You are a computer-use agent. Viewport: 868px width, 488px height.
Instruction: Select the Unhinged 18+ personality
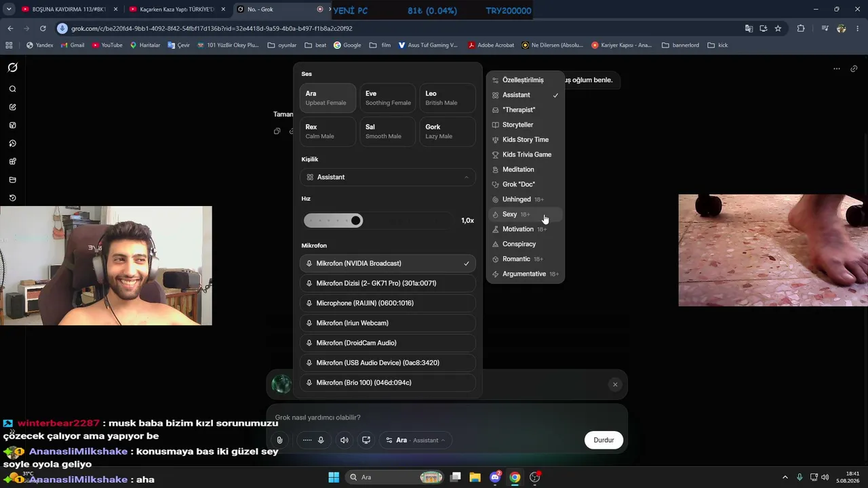point(526,199)
